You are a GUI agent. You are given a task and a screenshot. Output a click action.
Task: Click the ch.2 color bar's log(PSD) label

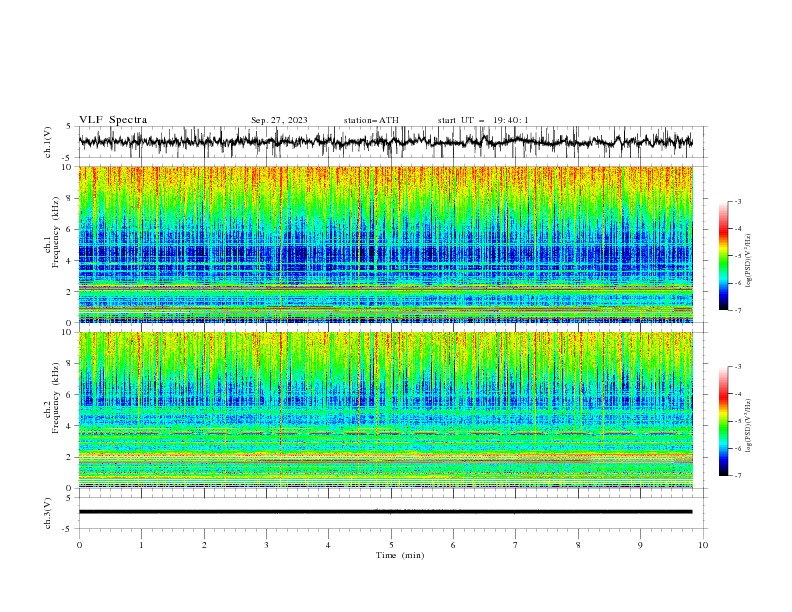[x=748, y=426]
